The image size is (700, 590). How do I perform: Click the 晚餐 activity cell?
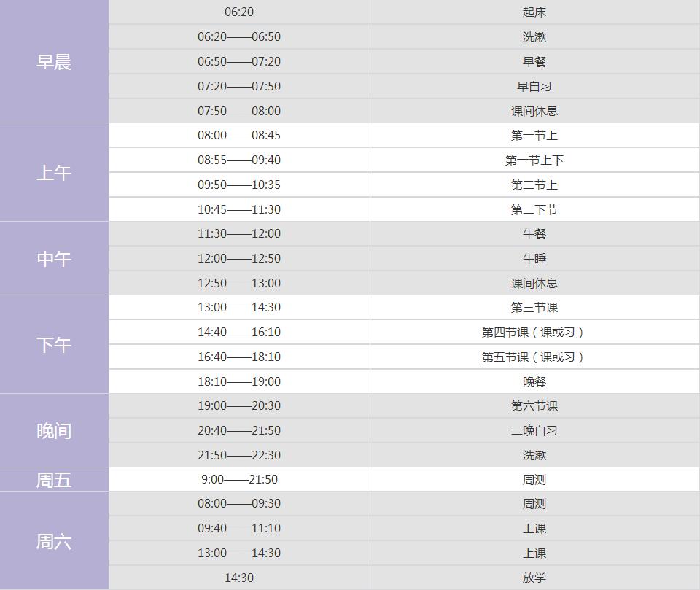click(534, 381)
